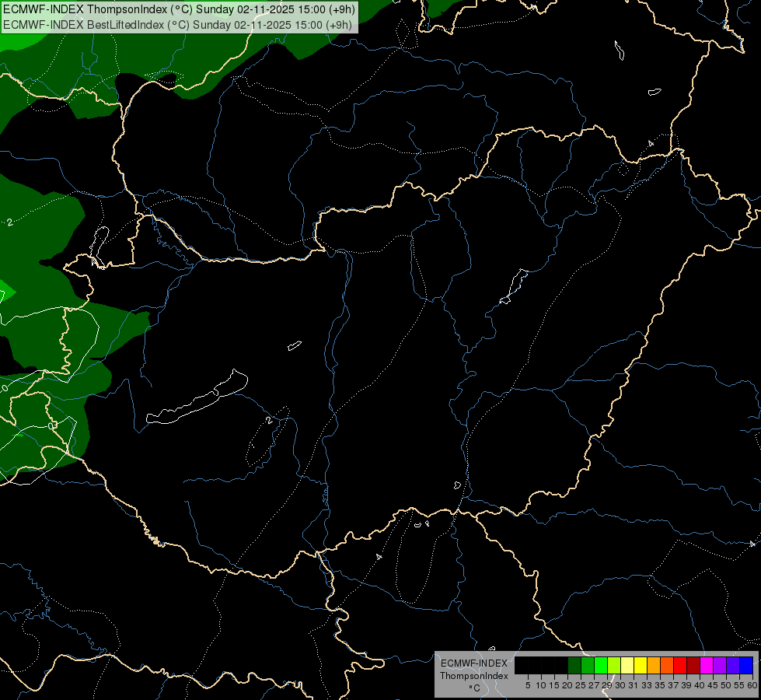The height and width of the screenshot is (700, 761).
Task: Choose the orange 33–35 legend swatch
Action: [654, 665]
